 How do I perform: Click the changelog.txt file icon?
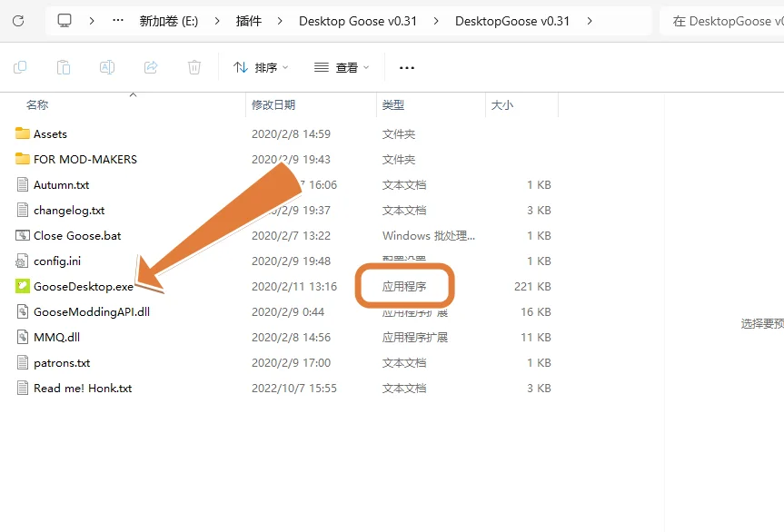tap(23, 210)
